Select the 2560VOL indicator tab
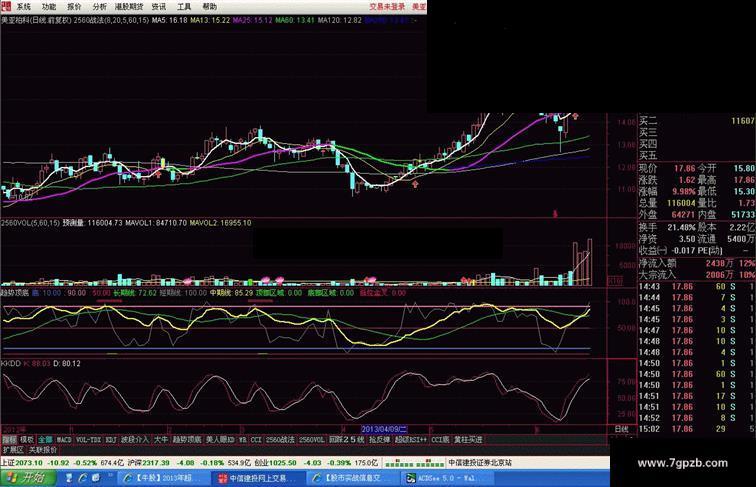The image size is (756, 487). tap(312, 440)
